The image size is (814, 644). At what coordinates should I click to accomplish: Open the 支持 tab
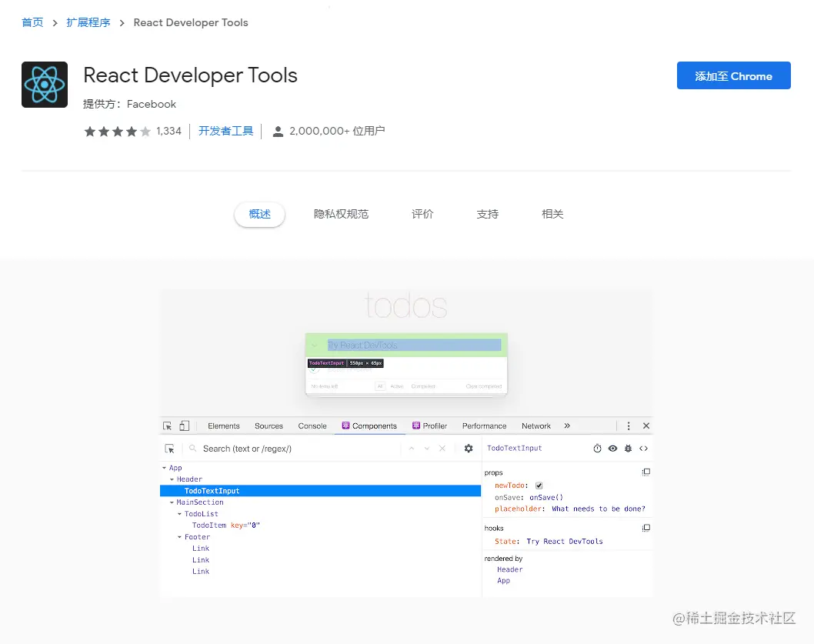pyautogui.click(x=488, y=214)
